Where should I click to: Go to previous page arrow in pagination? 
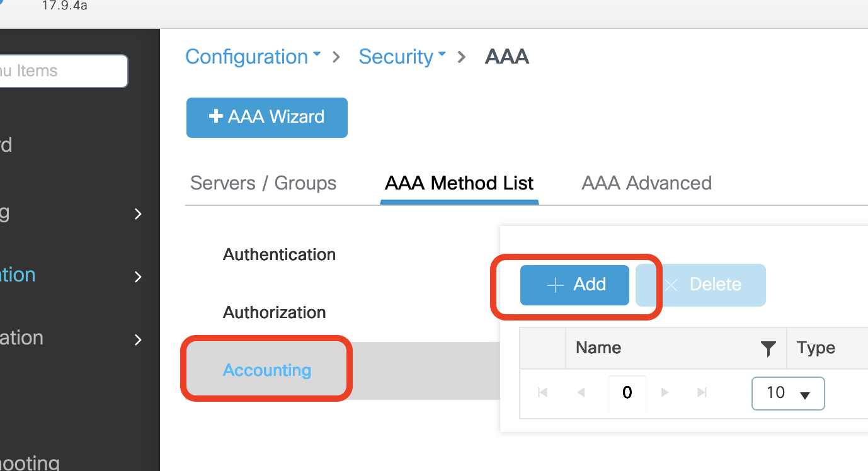[x=581, y=393]
